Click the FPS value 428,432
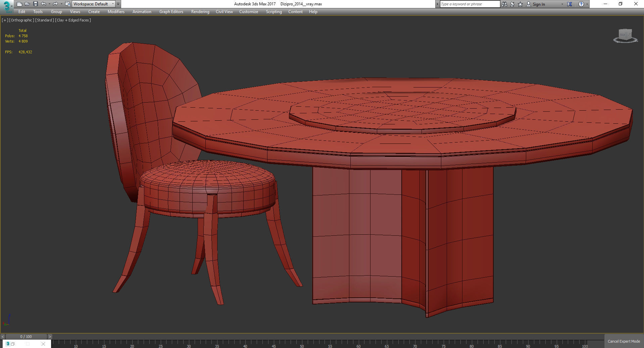Viewport: 644px width, 348px height. [25, 52]
